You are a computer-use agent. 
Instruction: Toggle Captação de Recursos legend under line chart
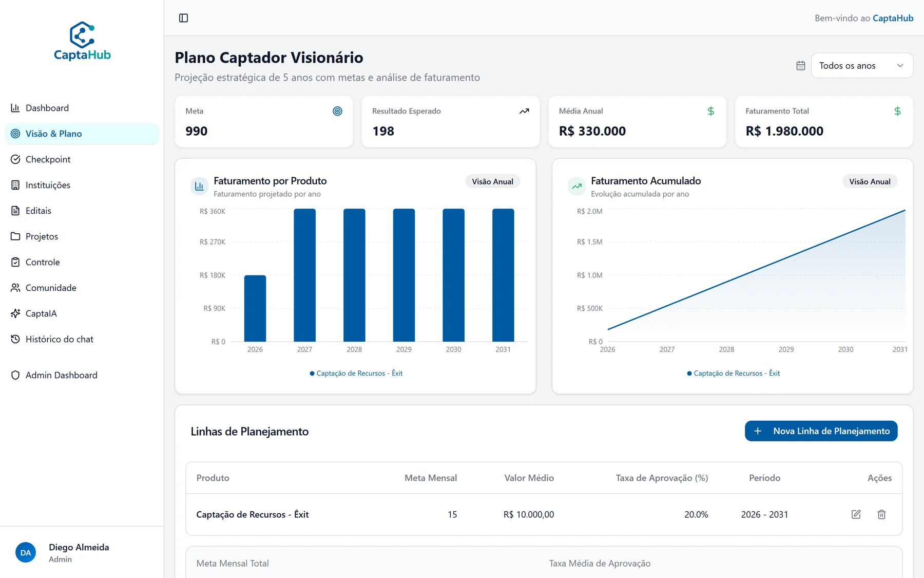pos(733,374)
